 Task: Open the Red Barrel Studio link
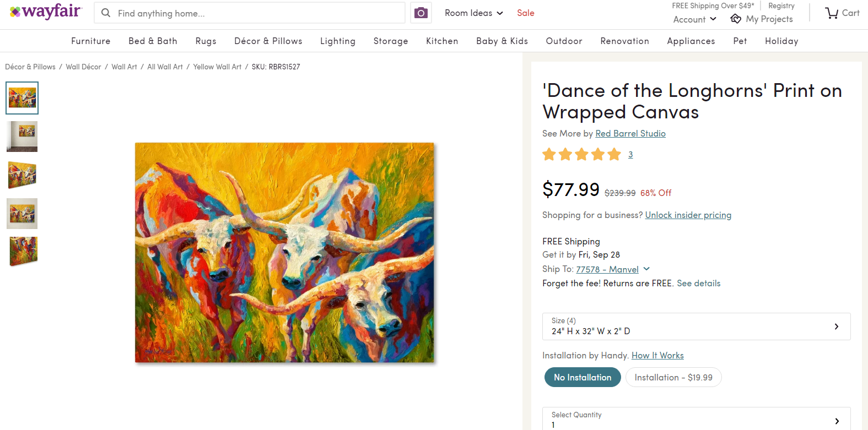(630, 133)
